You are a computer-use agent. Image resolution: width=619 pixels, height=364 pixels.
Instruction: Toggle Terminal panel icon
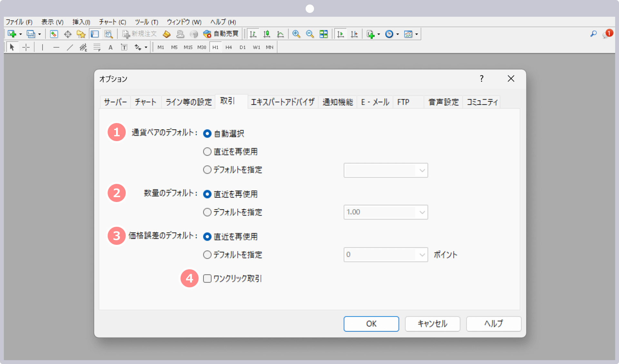pos(94,34)
